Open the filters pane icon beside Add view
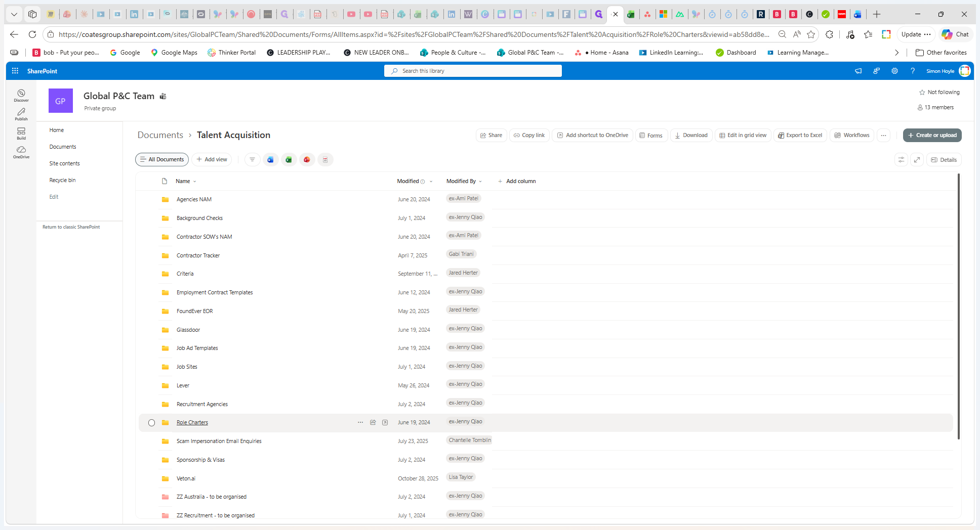Screen dimensions: 980x530 252,160
